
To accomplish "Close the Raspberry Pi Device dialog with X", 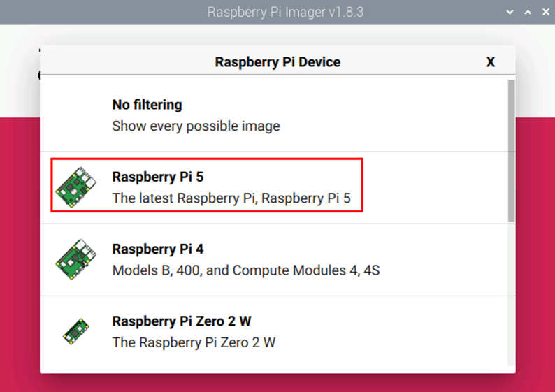I will (490, 62).
